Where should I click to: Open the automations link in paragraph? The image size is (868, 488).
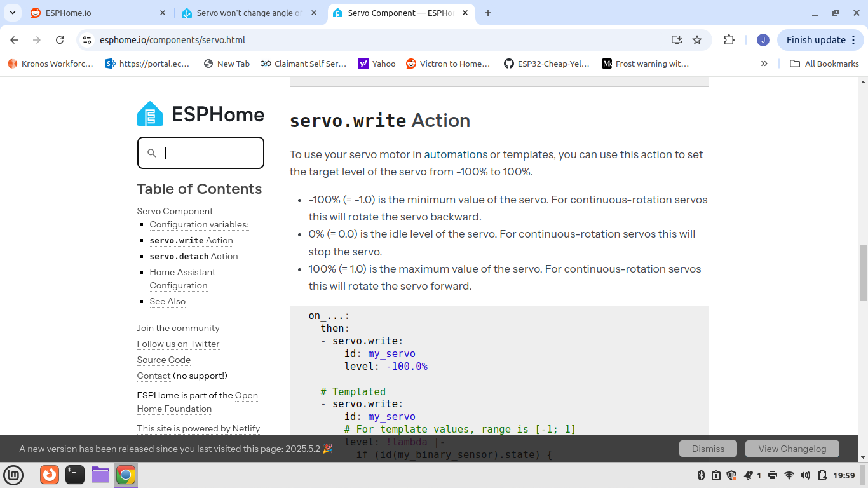pyautogui.click(x=456, y=154)
